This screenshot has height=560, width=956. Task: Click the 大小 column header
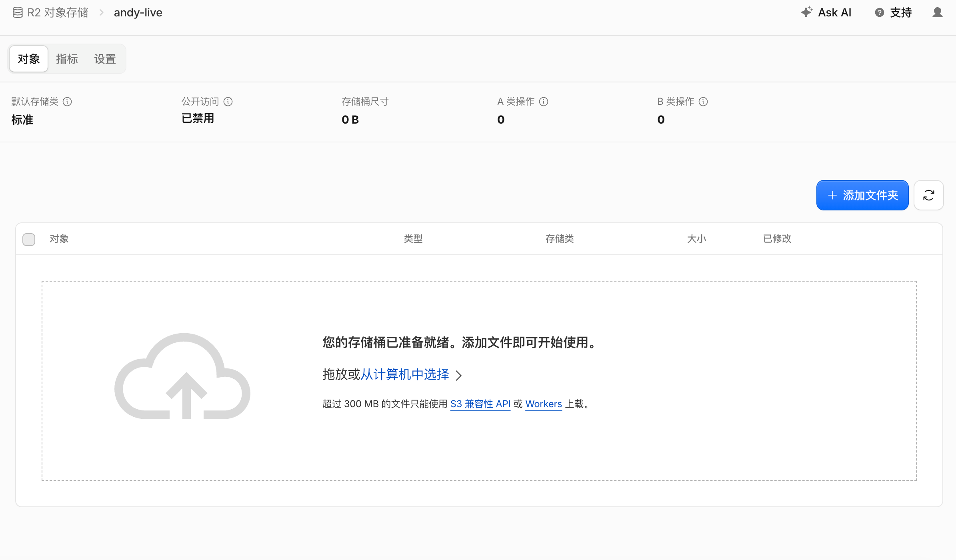[696, 239]
